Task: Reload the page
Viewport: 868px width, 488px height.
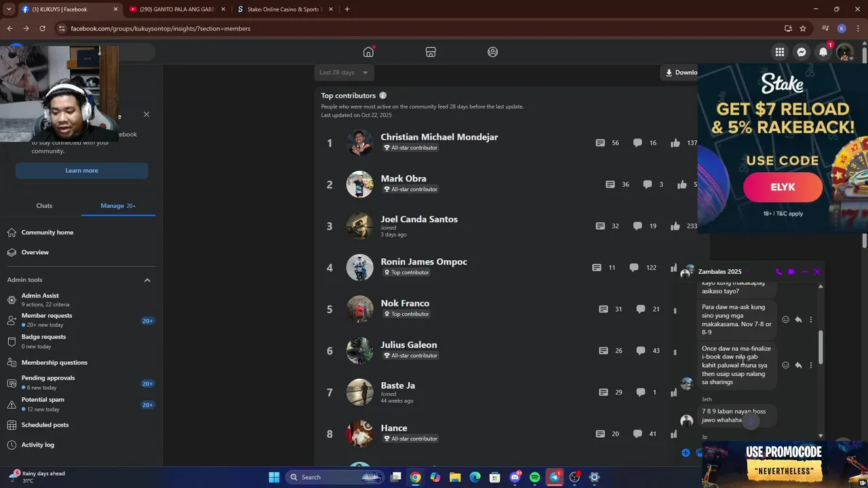Action: [42, 28]
